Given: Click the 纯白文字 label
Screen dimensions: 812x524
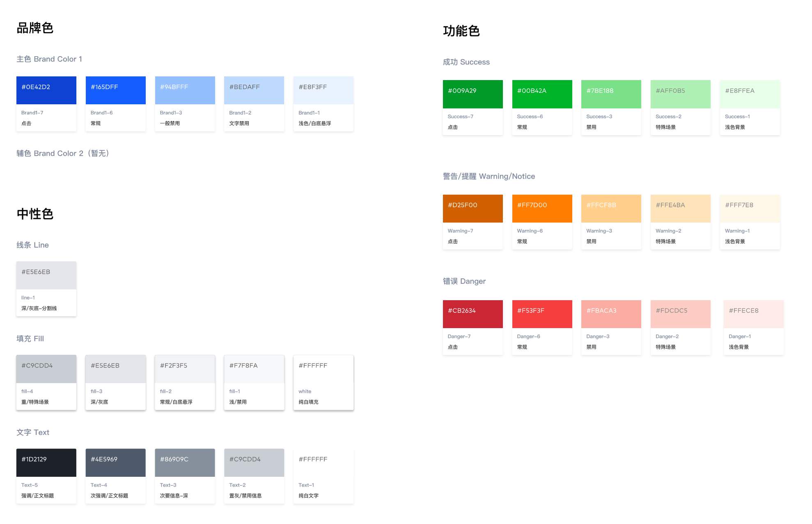Looking at the screenshot, I should click(309, 496).
